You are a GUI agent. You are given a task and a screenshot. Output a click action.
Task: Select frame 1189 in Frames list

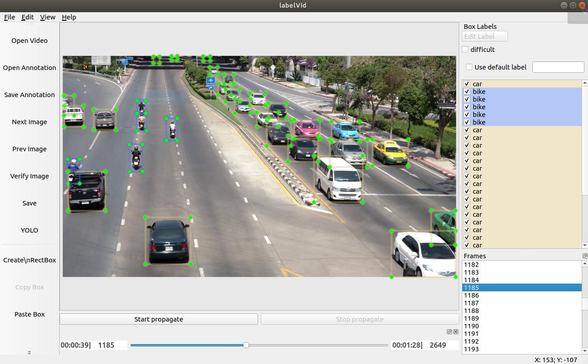pyautogui.click(x=522, y=318)
